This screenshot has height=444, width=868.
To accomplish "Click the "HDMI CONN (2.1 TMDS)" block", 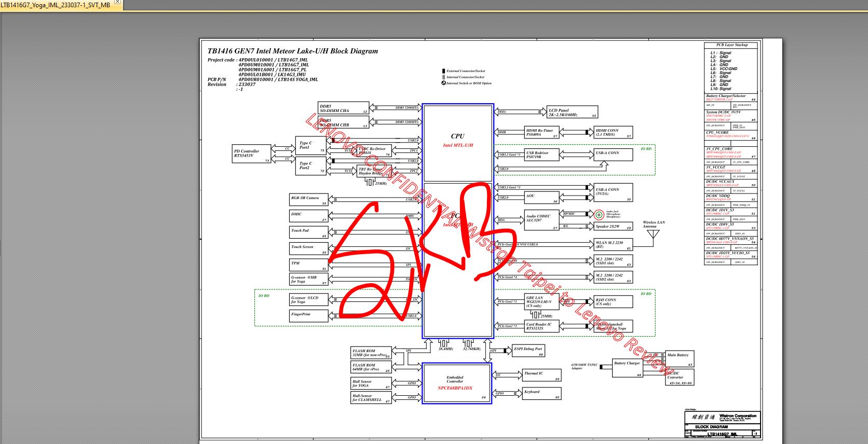I will pyautogui.click(x=614, y=132).
